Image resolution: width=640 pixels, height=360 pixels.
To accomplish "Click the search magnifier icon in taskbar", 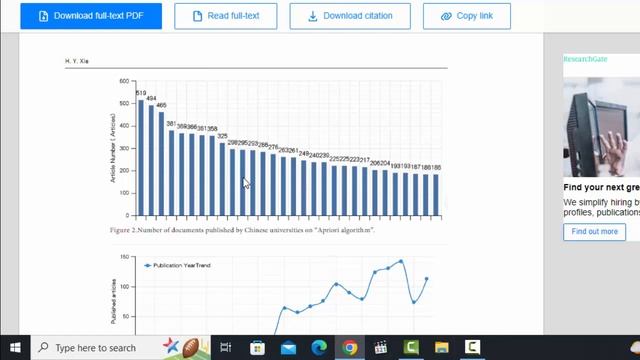I will click(43, 347).
